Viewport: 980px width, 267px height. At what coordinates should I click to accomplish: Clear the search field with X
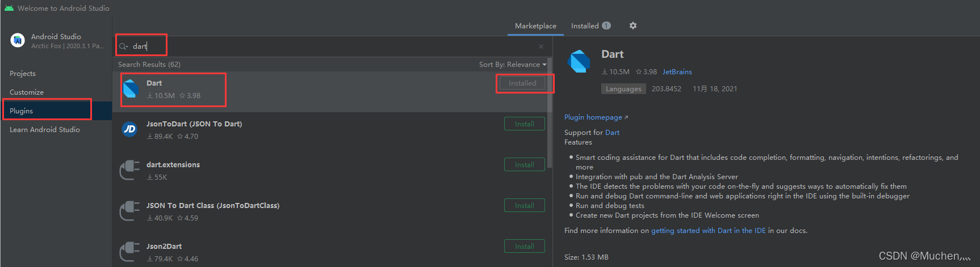(x=541, y=46)
